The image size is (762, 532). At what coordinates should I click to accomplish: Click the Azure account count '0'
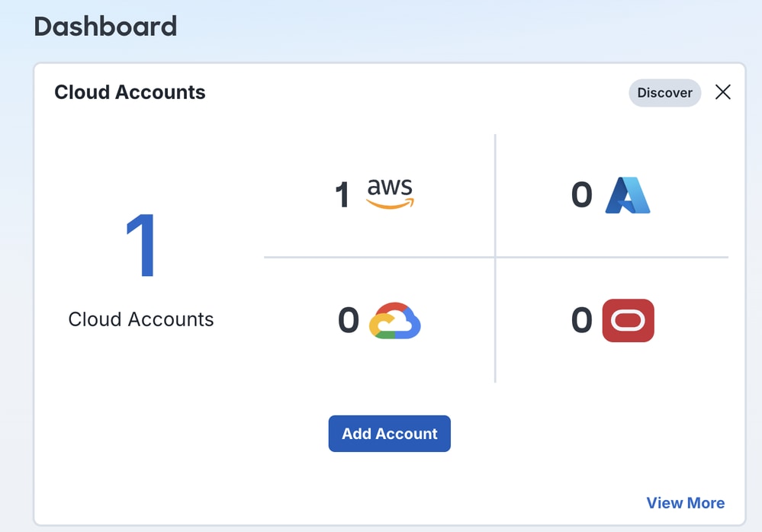pyautogui.click(x=582, y=194)
